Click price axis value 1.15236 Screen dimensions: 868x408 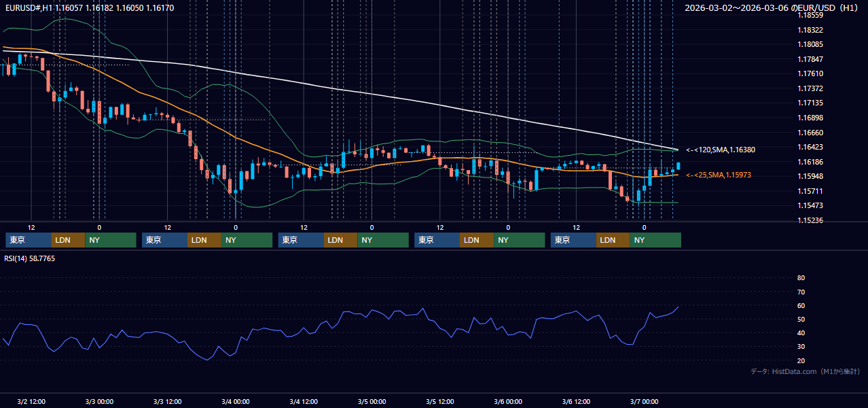point(810,221)
